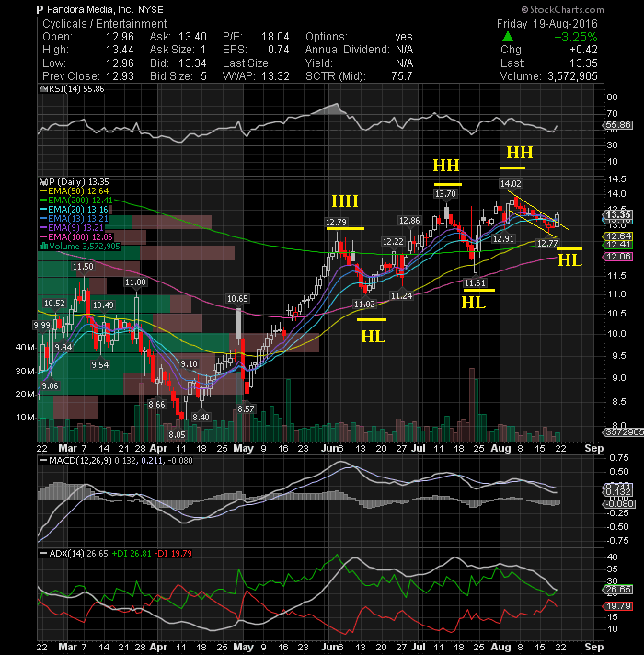Select the EPS value 0.74
The height and width of the screenshot is (655, 644).
point(279,50)
